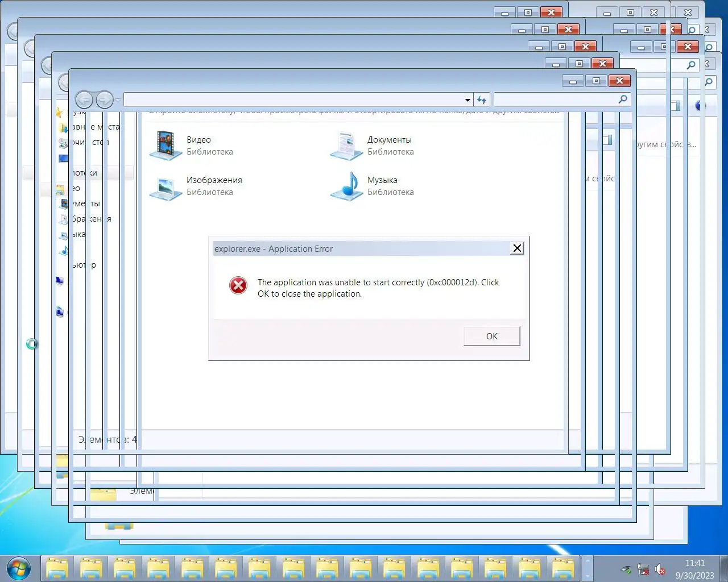Toggle preview pane icon beside the Help icon
The height and width of the screenshot is (582, 728).
[x=675, y=106]
